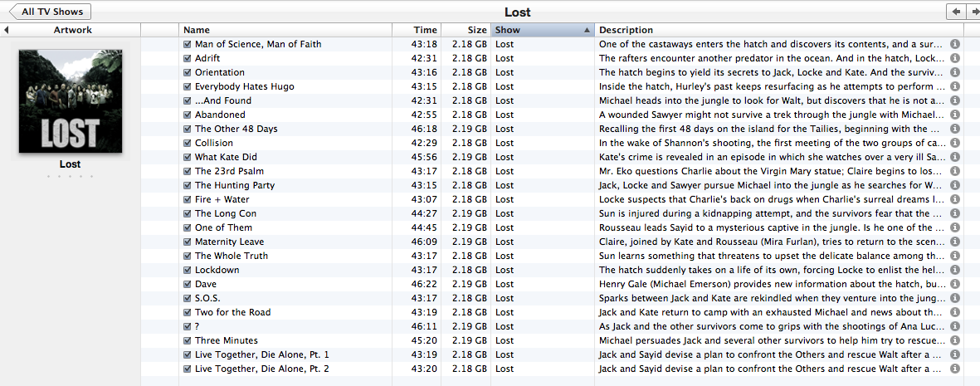Click info icon for The Whole Truth

(x=954, y=255)
